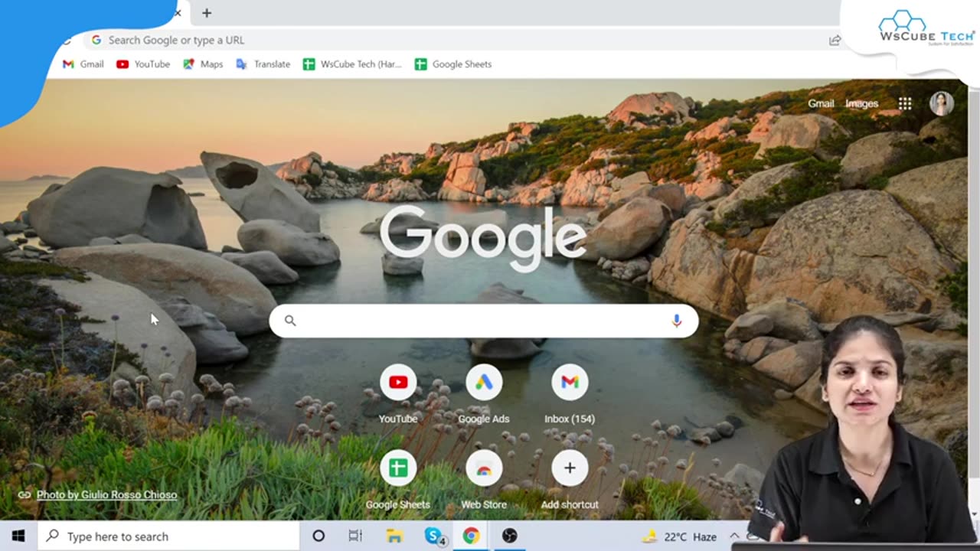
Task: Open File Explorer from the taskbar
Action: (x=394, y=536)
